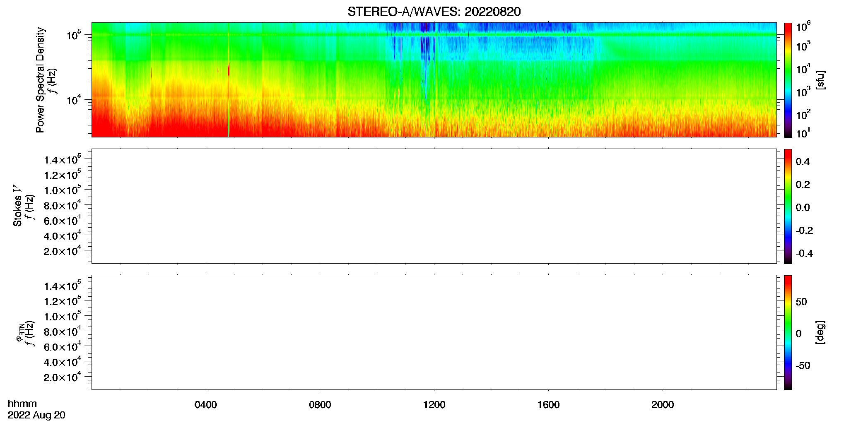Click the 10^1 tick on the sfu colorbar

803,133
